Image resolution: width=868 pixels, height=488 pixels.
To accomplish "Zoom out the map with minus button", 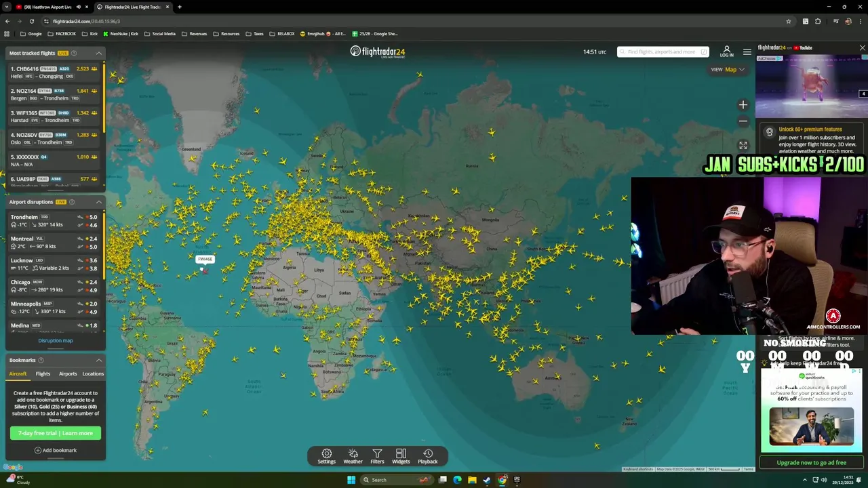I will click(743, 122).
